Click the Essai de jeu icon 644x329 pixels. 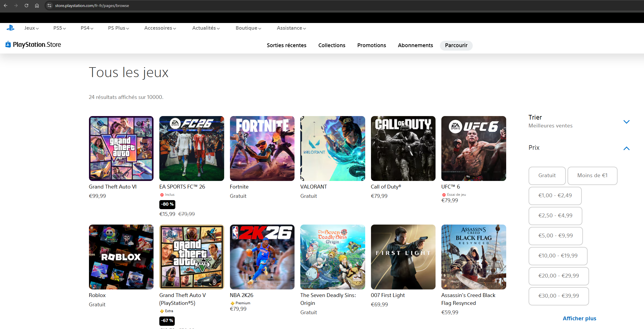click(x=444, y=195)
